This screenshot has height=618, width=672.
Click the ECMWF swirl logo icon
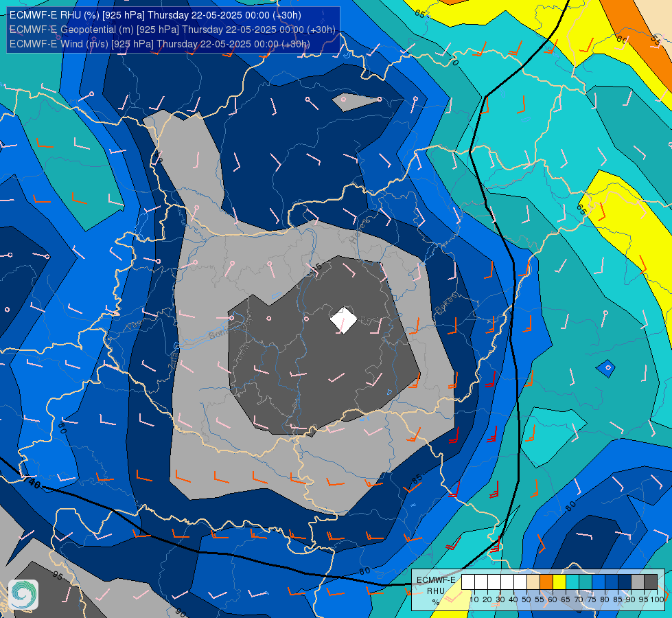click(x=23, y=595)
